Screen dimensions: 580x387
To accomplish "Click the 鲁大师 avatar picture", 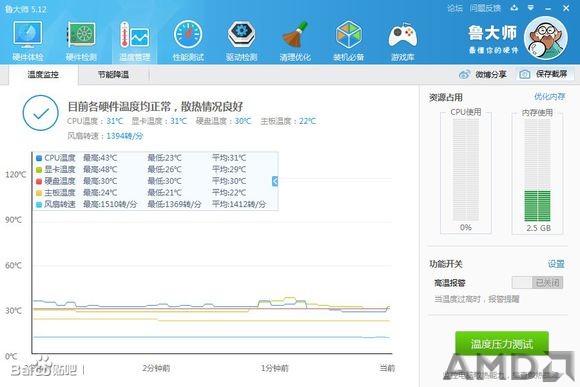I will (546, 37).
